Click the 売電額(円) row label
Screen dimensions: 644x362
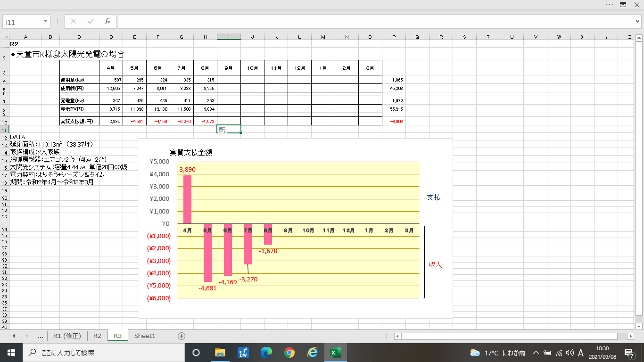tap(79, 109)
